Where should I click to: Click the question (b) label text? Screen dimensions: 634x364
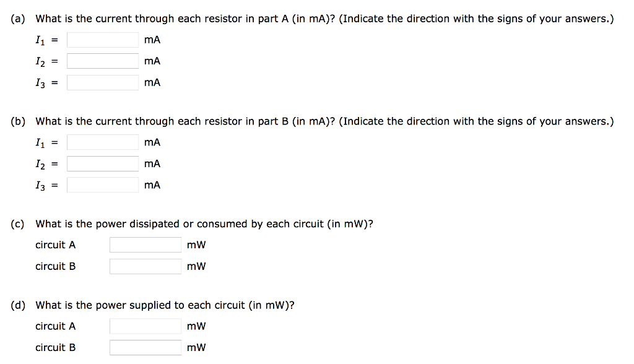coord(19,121)
